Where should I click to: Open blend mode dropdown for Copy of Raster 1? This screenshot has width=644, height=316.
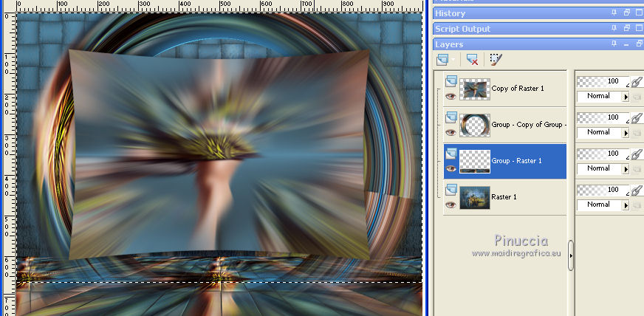click(x=626, y=97)
